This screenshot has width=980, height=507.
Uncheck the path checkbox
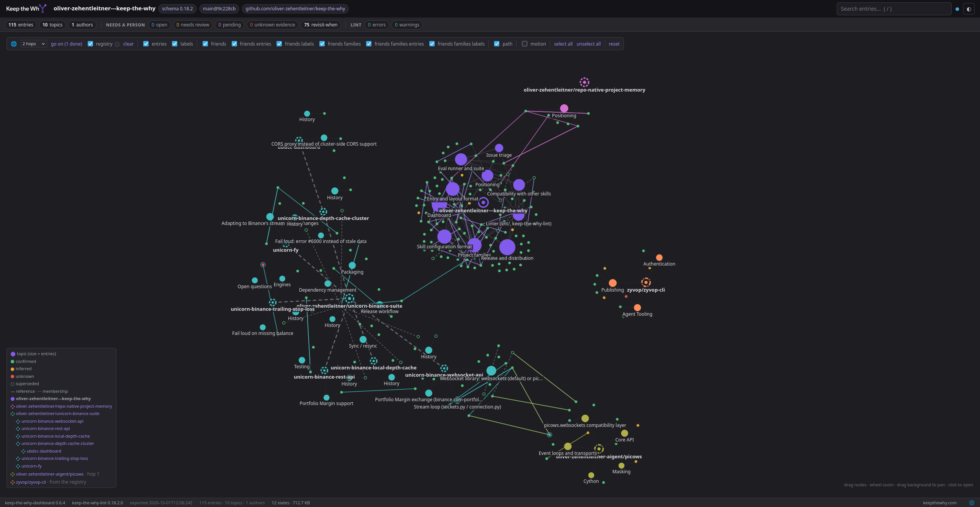tap(497, 44)
